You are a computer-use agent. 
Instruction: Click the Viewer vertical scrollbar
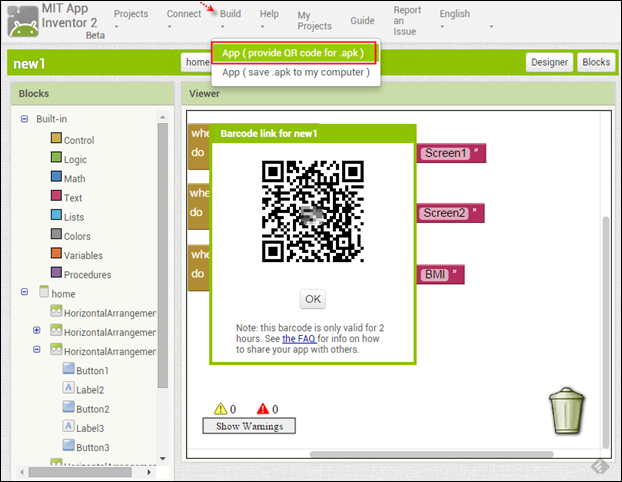[606, 332]
